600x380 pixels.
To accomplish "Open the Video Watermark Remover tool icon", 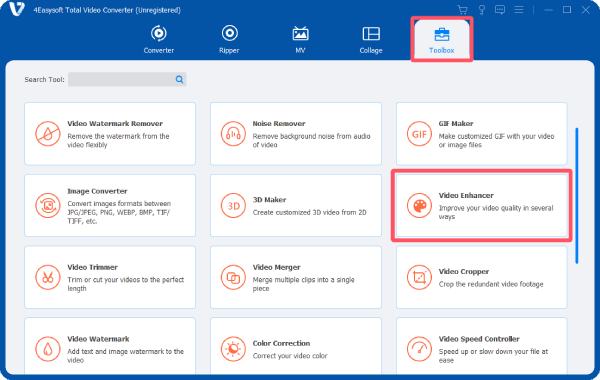I will coord(48,134).
